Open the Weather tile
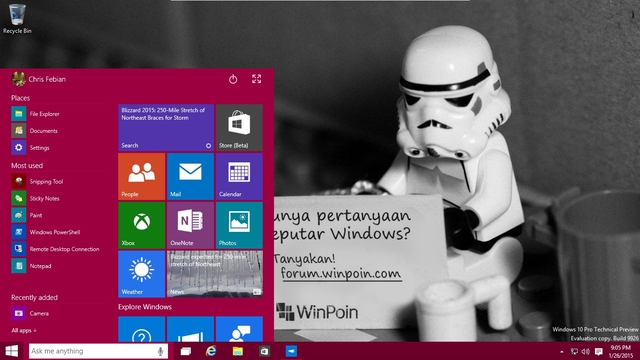Screen dimensions: 640x360 click(142, 274)
